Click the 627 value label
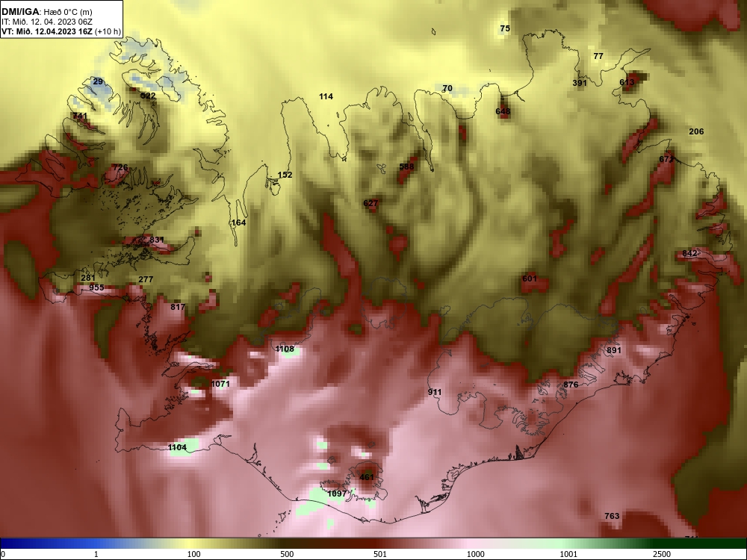 [371, 203]
